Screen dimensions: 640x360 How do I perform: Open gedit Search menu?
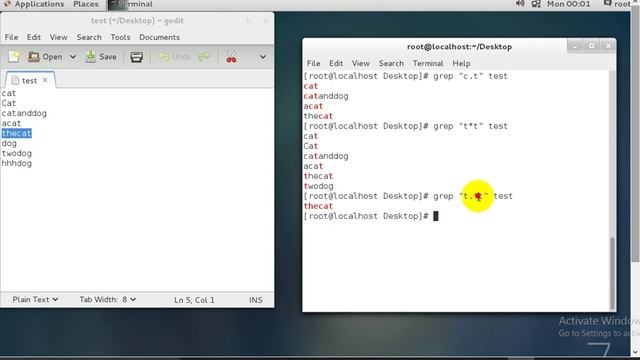tap(89, 37)
